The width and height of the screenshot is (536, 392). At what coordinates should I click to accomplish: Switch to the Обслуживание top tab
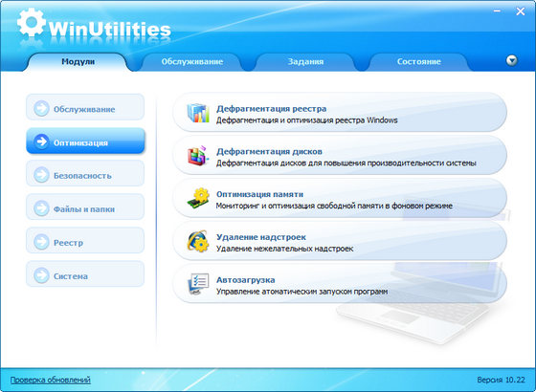[192, 62]
